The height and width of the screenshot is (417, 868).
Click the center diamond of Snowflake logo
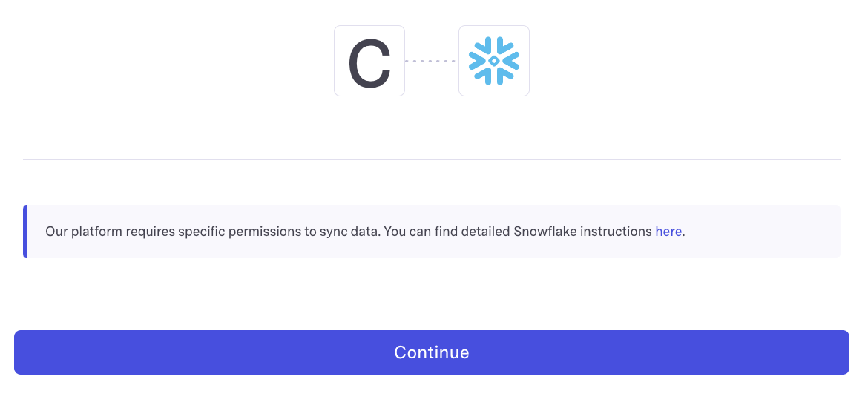coord(494,60)
